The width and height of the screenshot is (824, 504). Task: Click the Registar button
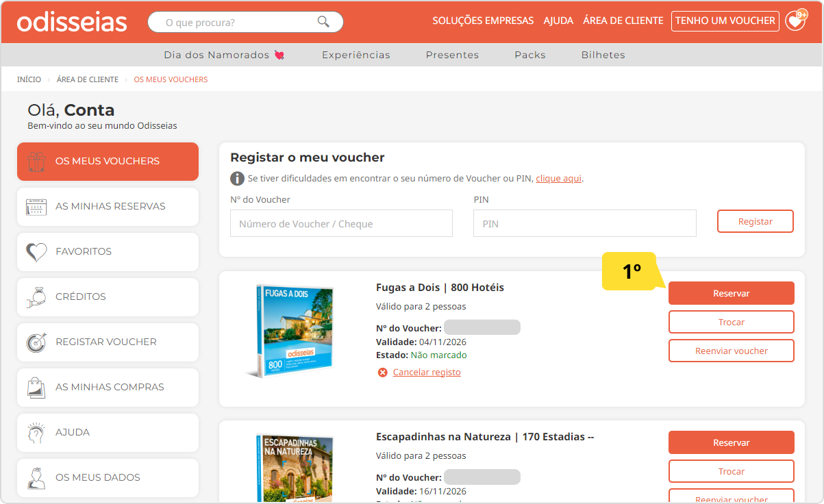tap(756, 221)
